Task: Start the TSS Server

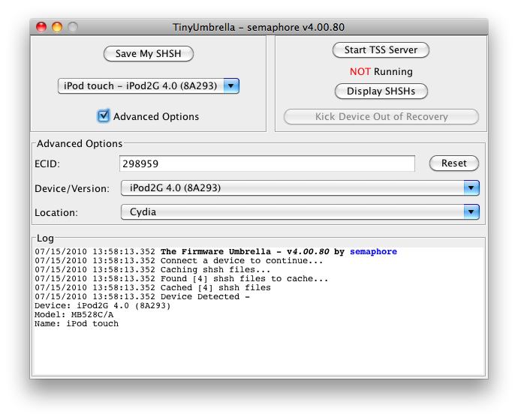Action: point(381,50)
